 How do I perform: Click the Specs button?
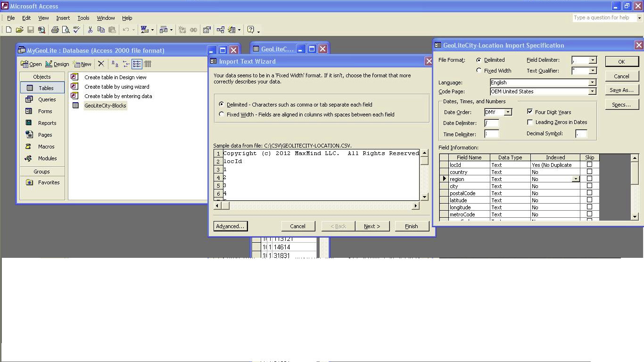621,105
